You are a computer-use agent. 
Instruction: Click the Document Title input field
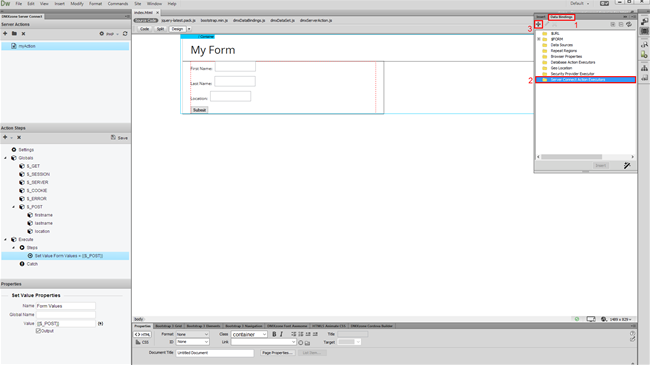[215, 353]
